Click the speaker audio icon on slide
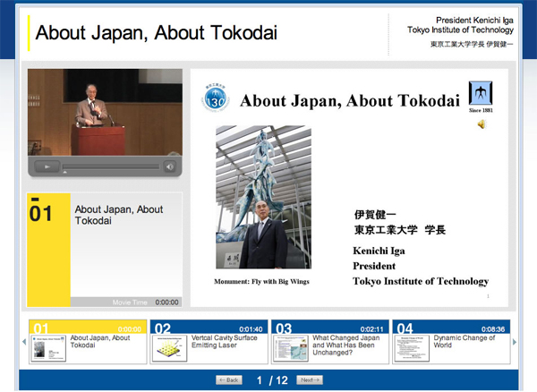The image size is (537, 392). tap(482, 124)
